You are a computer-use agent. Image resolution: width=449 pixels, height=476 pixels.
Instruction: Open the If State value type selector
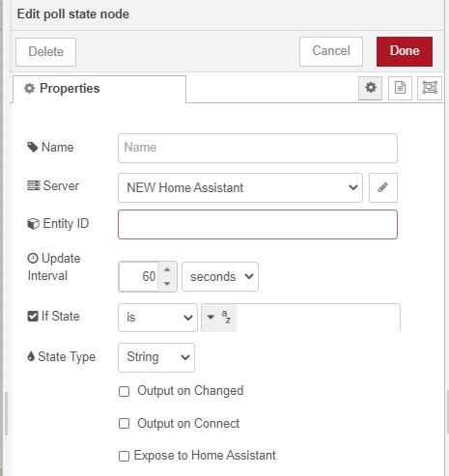point(219,318)
